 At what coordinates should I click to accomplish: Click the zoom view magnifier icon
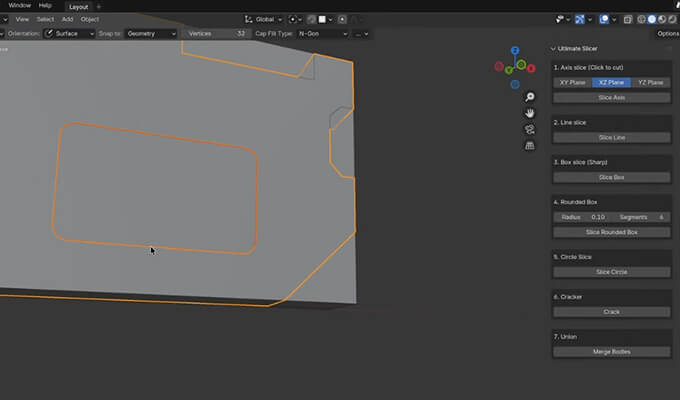point(530,97)
